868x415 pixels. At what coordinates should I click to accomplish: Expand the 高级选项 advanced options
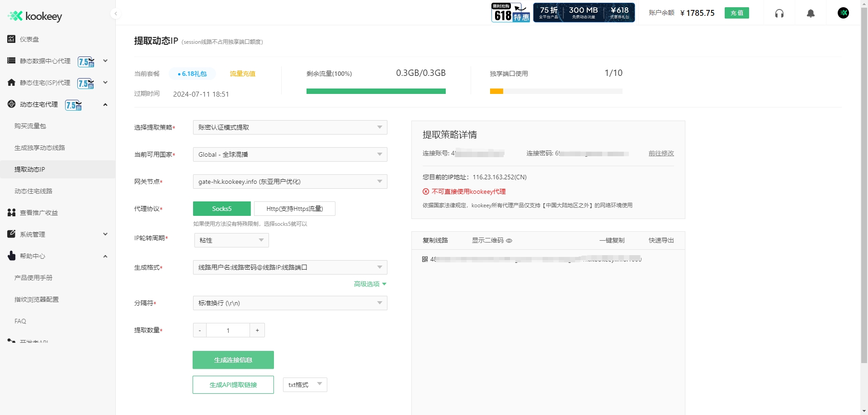(369, 284)
